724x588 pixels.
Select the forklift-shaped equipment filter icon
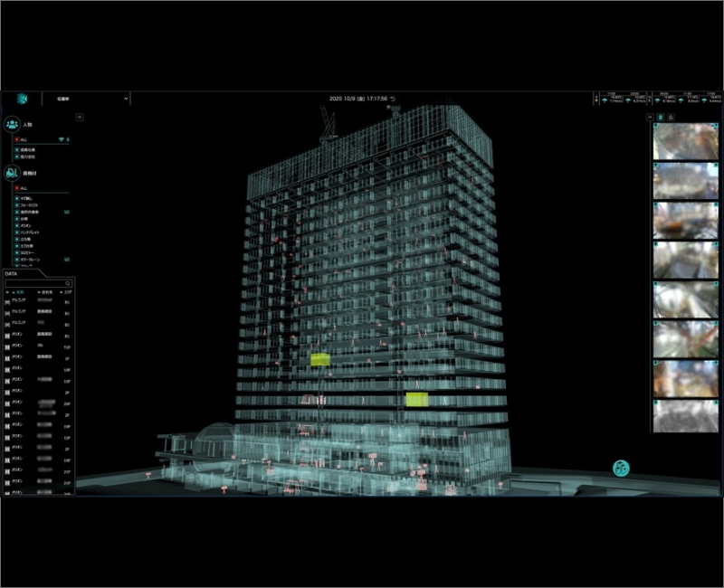pos(10,173)
